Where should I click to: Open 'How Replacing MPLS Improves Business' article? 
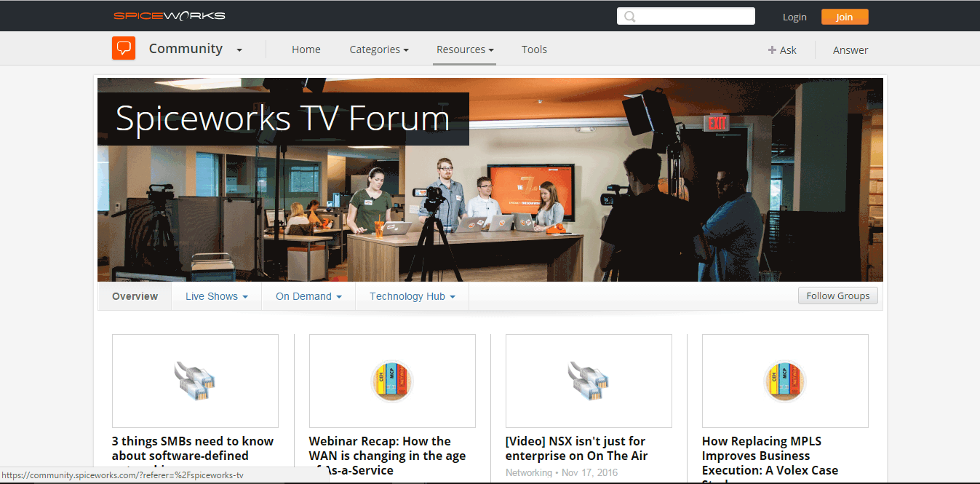pos(770,459)
